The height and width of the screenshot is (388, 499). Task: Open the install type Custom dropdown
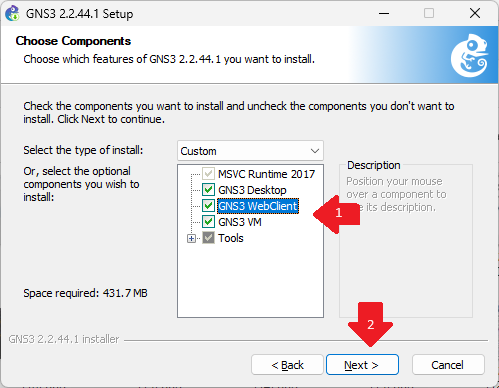tap(250, 151)
